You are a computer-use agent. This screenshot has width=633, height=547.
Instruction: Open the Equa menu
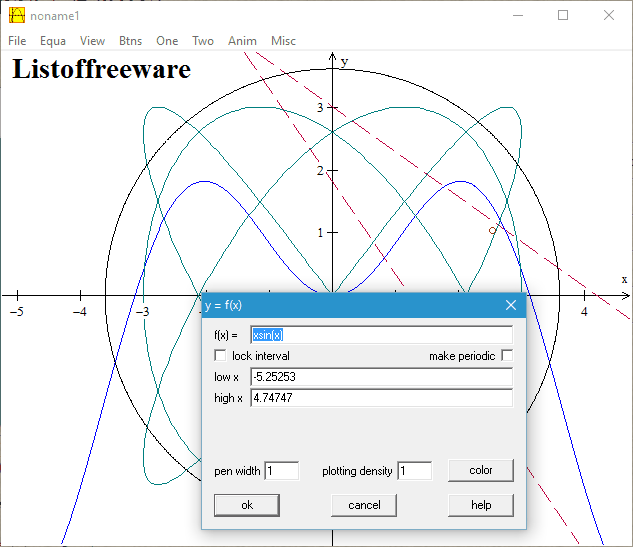click(x=52, y=41)
